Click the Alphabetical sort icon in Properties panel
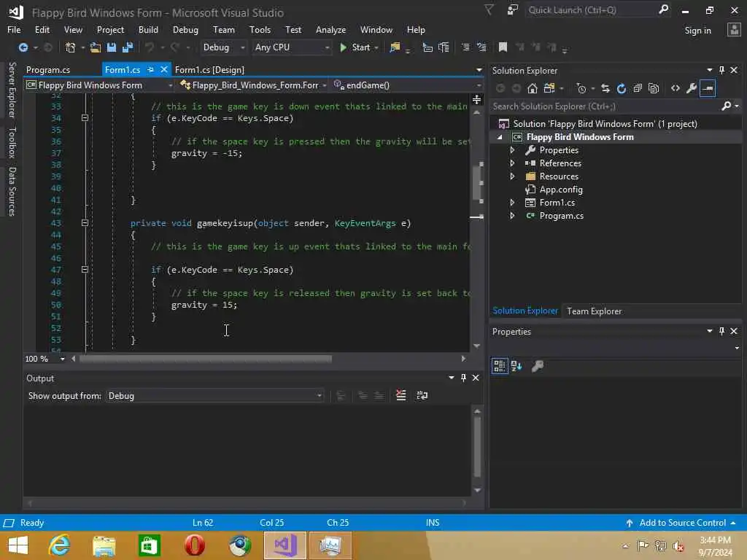This screenshot has width=747, height=560. click(516, 366)
